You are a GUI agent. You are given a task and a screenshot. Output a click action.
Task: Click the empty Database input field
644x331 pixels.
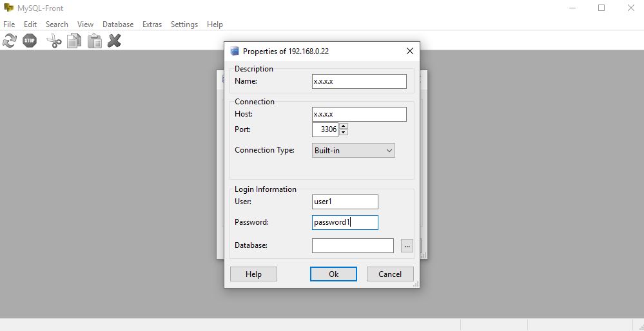[353, 246]
